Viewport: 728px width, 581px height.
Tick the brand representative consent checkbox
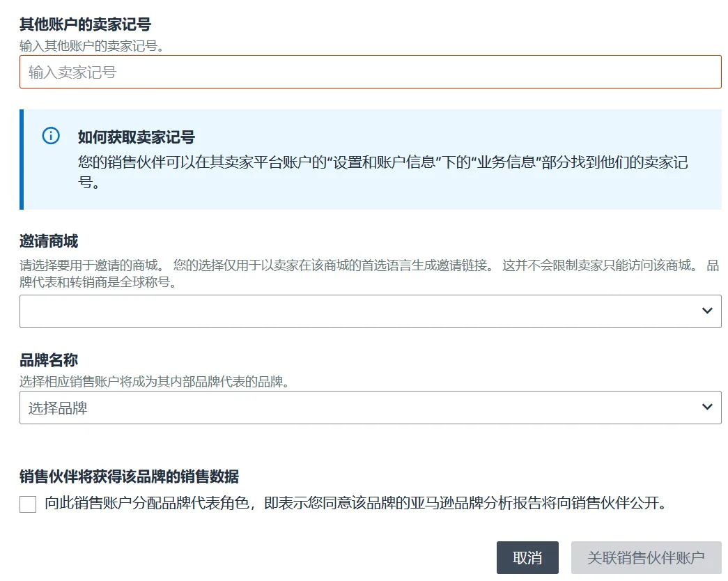tap(28, 504)
